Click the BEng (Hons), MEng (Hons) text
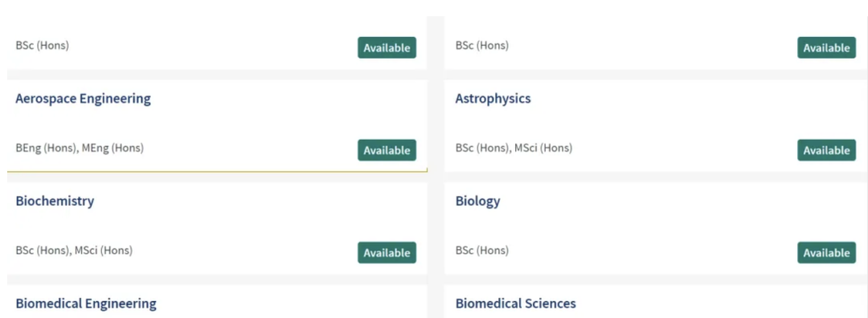This screenshot has height=318, width=868. click(80, 149)
